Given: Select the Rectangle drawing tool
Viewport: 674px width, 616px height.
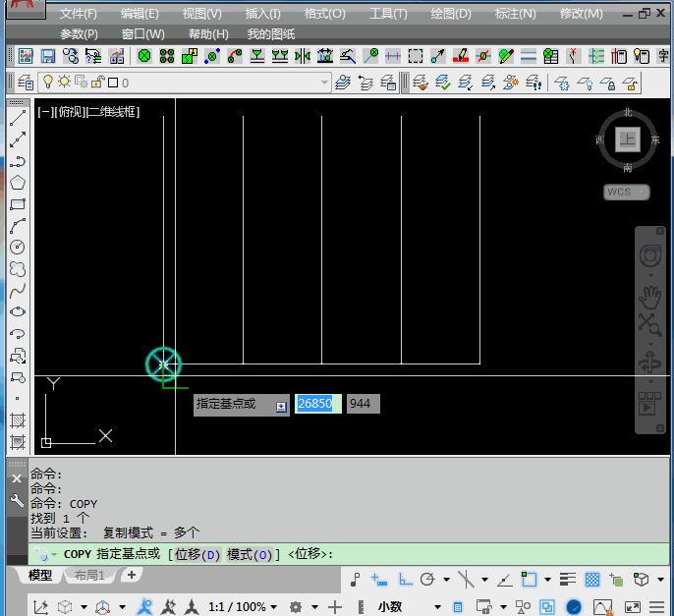Looking at the screenshot, I should (18, 204).
